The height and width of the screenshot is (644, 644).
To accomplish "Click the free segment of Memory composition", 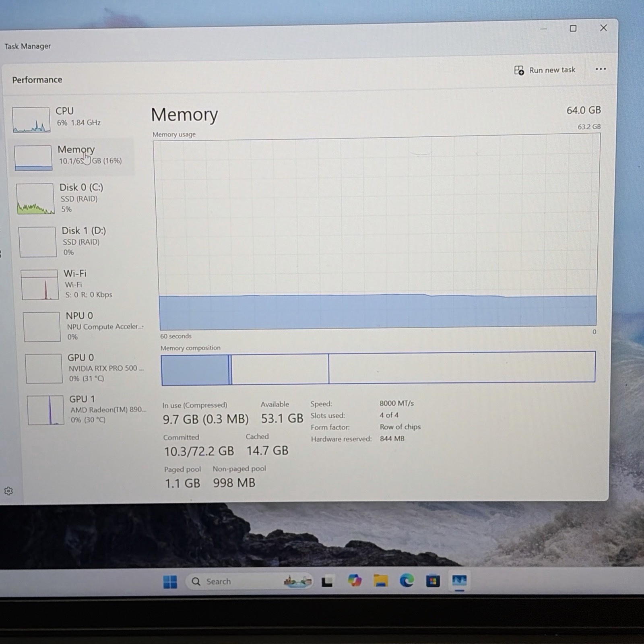I will click(x=462, y=367).
